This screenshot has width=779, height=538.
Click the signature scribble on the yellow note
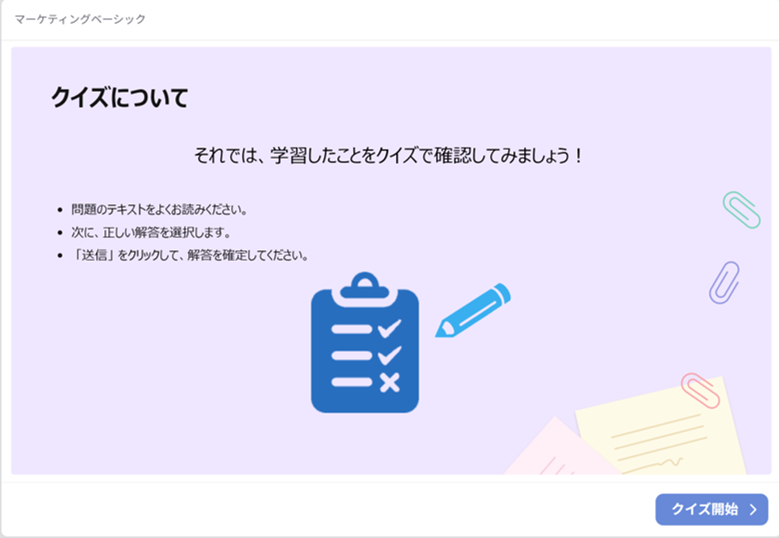coord(670,462)
